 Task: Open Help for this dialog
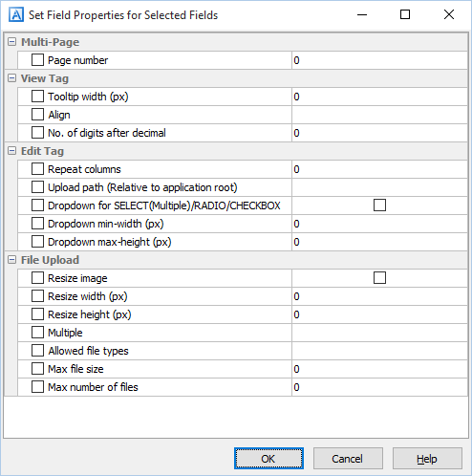[427, 459]
